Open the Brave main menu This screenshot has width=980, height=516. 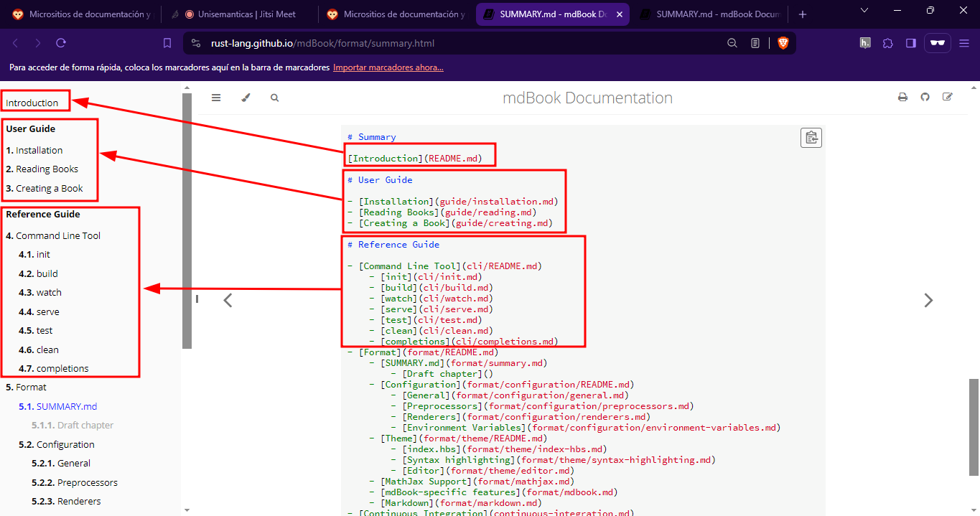pyautogui.click(x=964, y=43)
